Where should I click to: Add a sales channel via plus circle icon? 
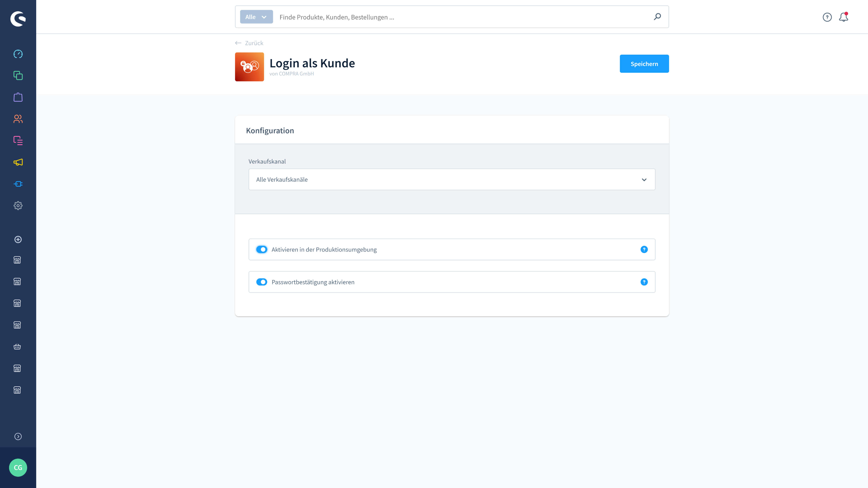pos(18,239)
